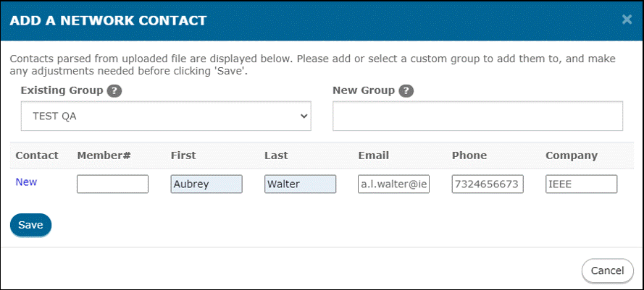Click the Company field containing IEEE
This screenshot has width=644, height=290.
tap(582, 184)
